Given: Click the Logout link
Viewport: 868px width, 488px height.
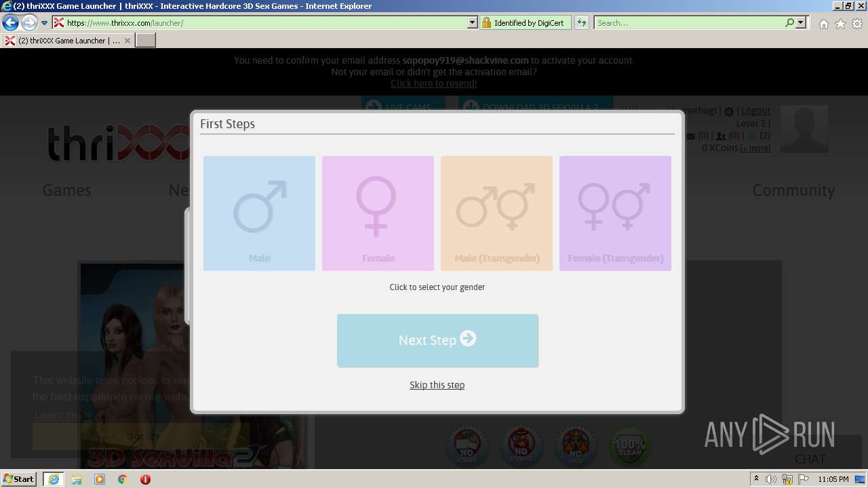Looking at the screenshot, I should click(755, 110).
